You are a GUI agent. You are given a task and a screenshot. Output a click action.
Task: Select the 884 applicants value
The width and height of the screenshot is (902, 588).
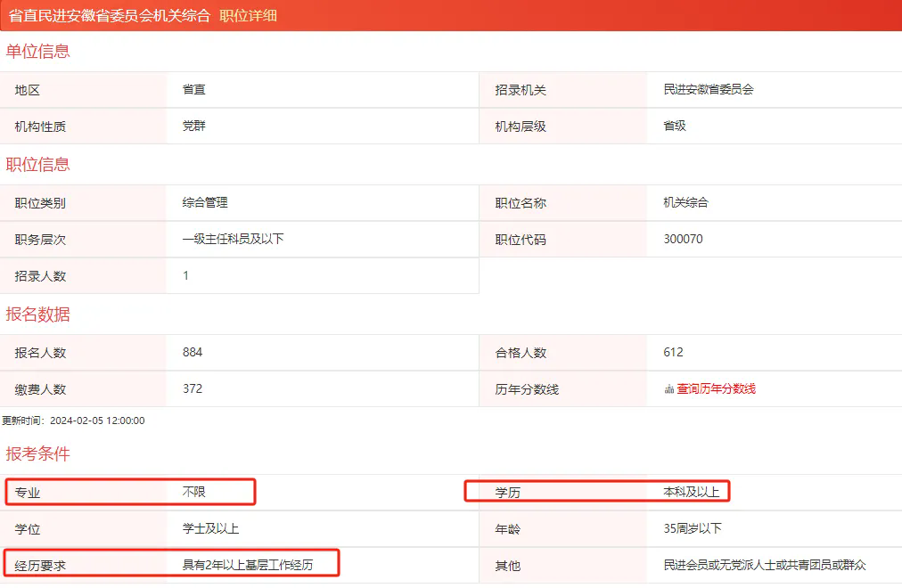193,352
